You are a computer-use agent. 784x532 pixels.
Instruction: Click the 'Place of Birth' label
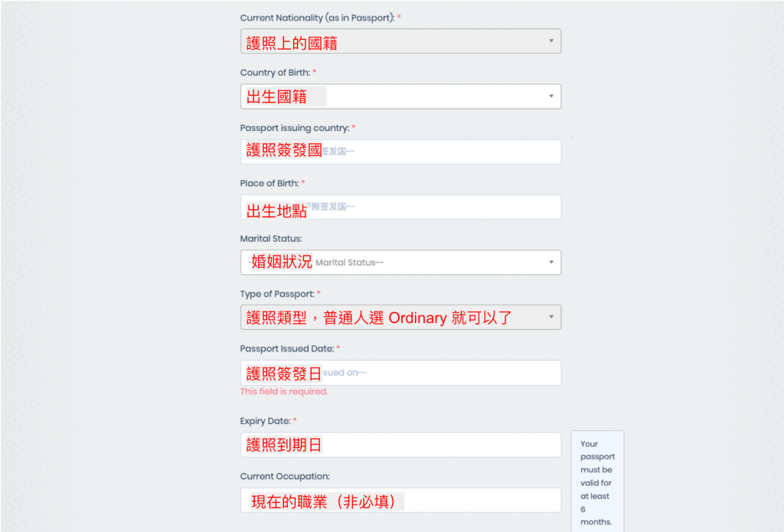pos(269,183)
